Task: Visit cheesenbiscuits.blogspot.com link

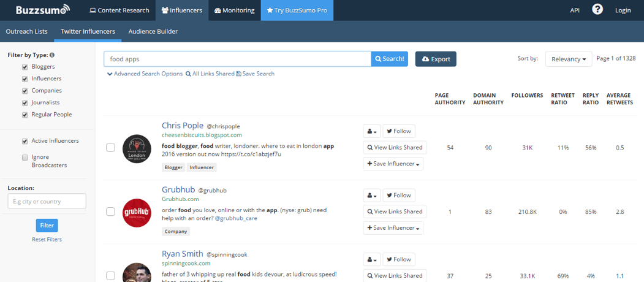Action: click(202, 135)
